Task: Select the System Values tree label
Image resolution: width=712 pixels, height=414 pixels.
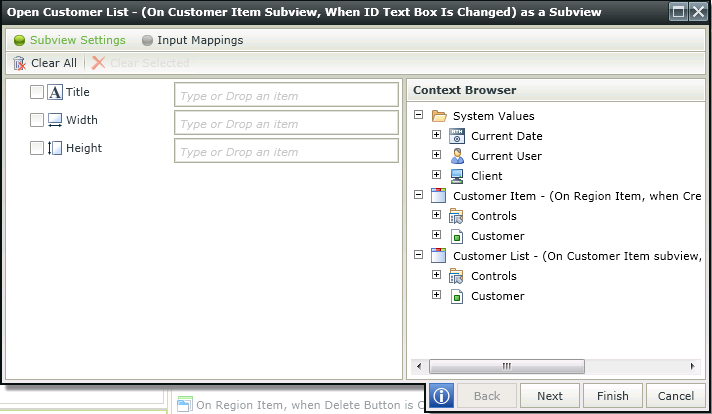Action: coord(494,116)
